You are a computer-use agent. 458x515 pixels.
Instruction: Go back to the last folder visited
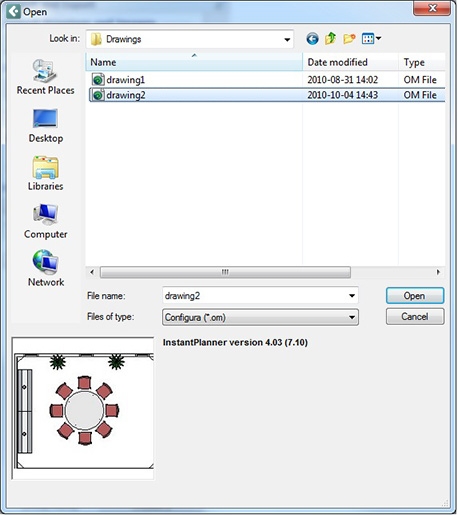point(312,39)
